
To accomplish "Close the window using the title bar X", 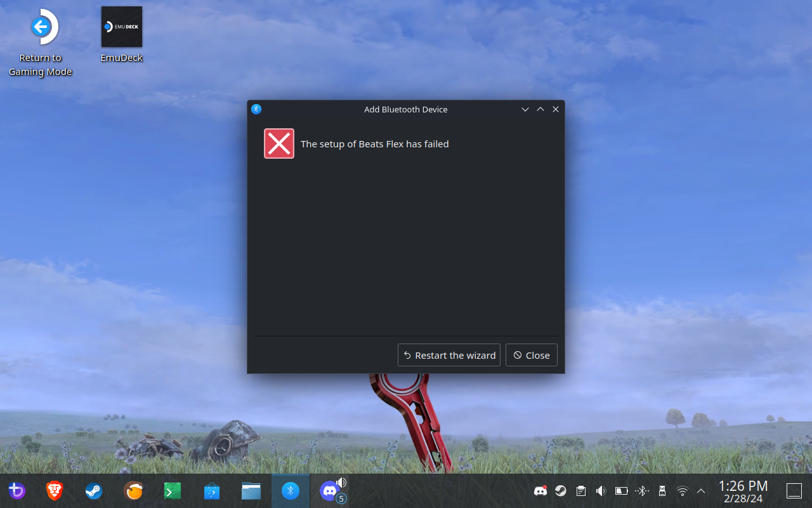I will point(556,109).
